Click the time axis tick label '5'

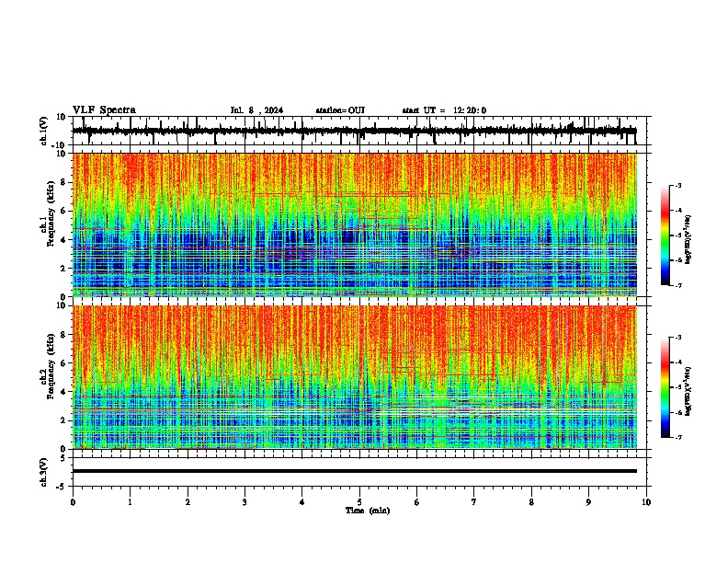pos(359,502)
